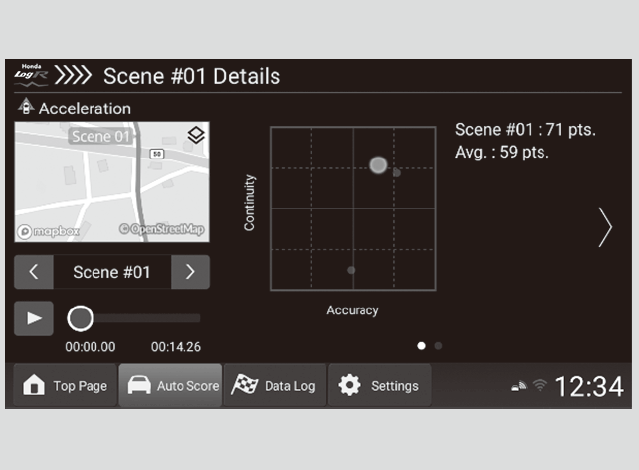Click the Honda LogR logo
This screenshot has height=470, width=639.
pos(32,75)
